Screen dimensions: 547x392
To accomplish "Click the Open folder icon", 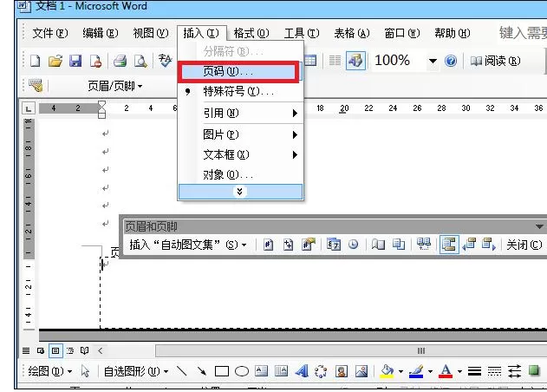I will pyautogui.click(x=55, y=61).
